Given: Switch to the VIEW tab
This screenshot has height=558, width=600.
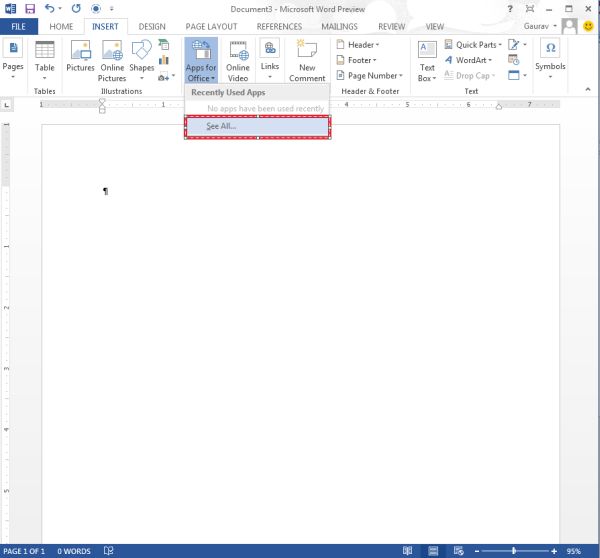Looking at the screenshot, I should click(x=435, y=26).
